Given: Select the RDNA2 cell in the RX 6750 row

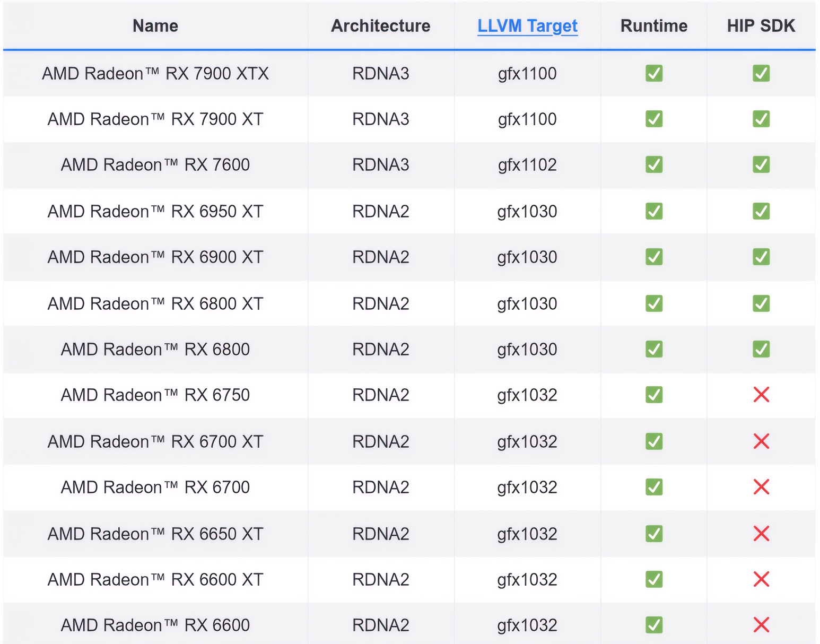Looking at the screenshot, I should point(381,395).
